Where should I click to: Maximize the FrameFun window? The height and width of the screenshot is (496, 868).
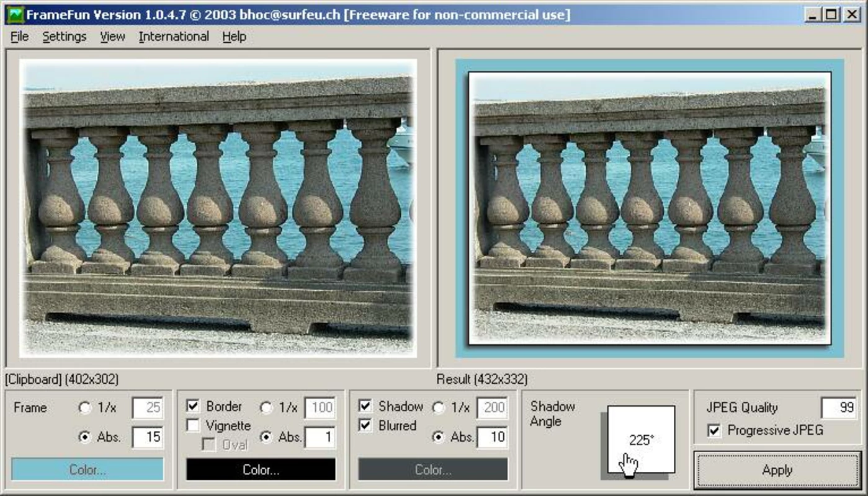click(x=831, y=14)
